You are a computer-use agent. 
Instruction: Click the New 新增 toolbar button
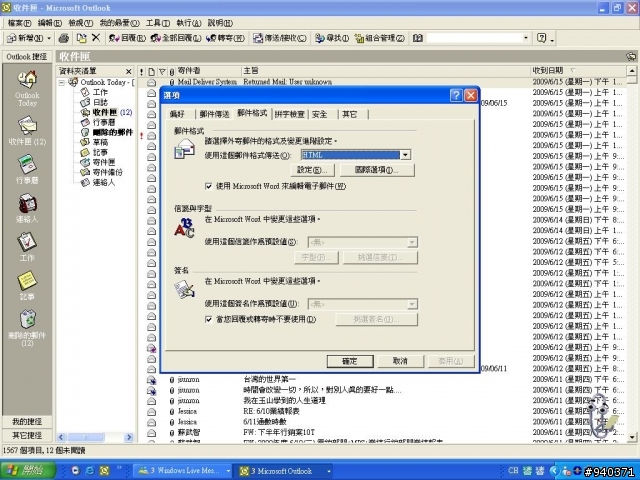pos(25,38)
